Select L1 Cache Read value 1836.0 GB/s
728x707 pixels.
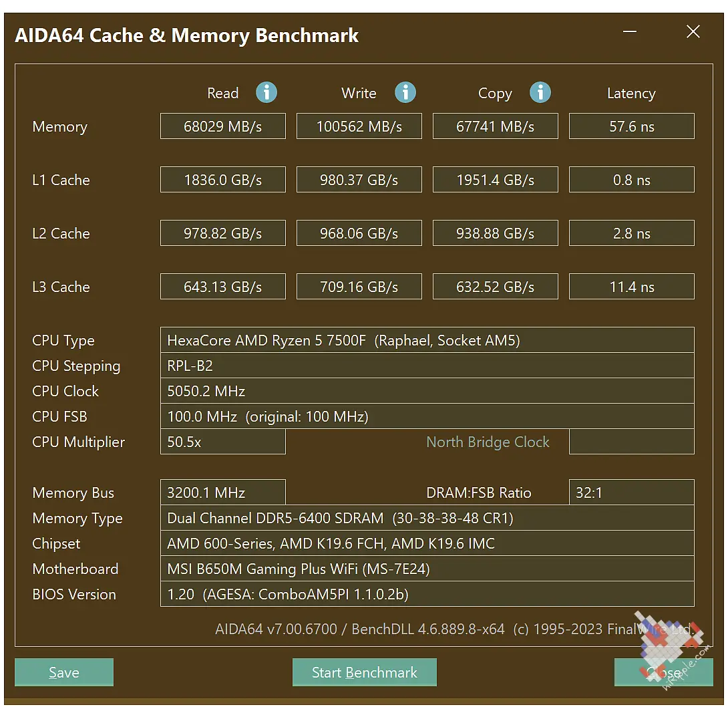[223, 179]
